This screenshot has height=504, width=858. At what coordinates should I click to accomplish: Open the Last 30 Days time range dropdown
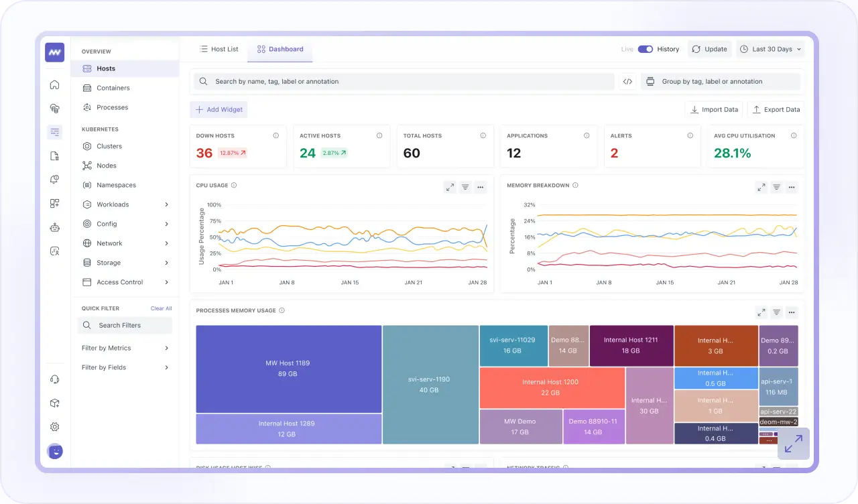770,49
